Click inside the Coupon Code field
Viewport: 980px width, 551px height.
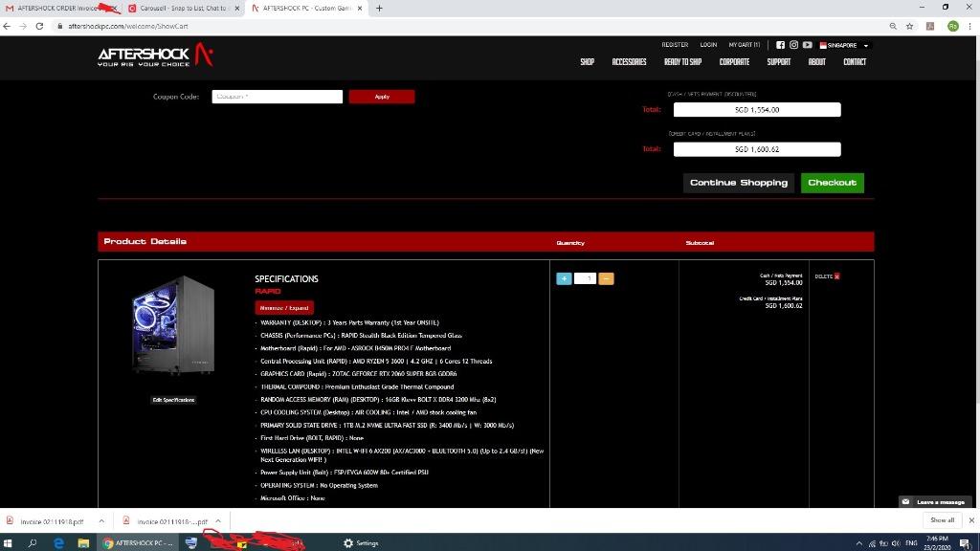[277, 97]
